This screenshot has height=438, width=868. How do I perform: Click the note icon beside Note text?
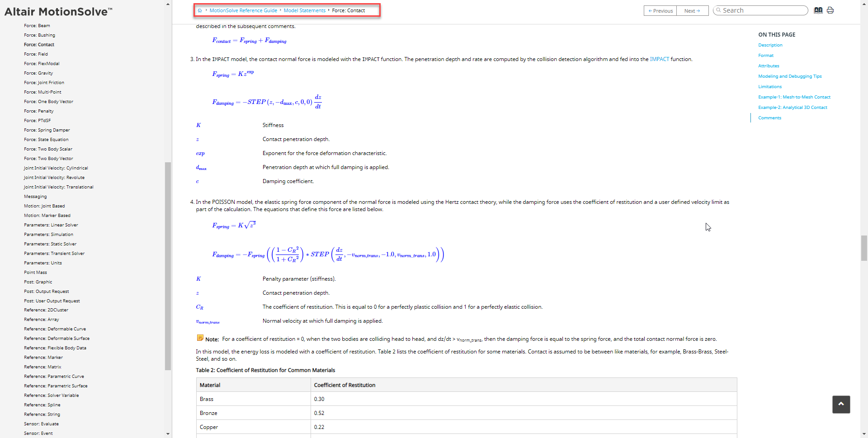(x=200, y=338)
